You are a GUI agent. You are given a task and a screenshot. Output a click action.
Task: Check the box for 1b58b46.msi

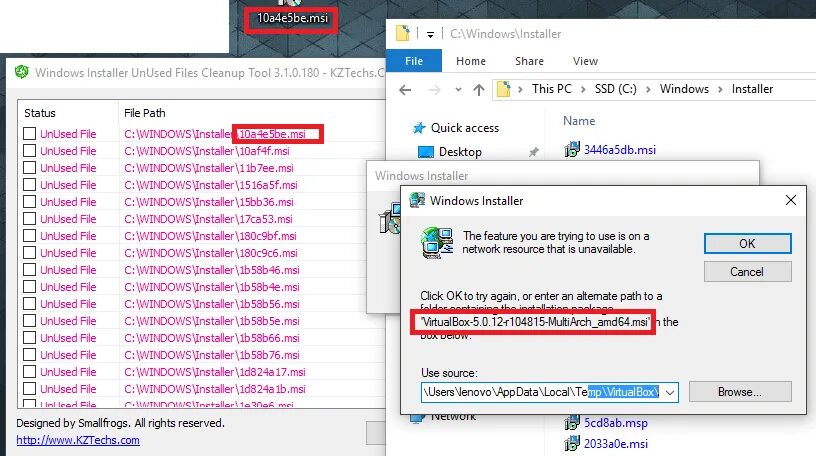click(x=30, y=270)
